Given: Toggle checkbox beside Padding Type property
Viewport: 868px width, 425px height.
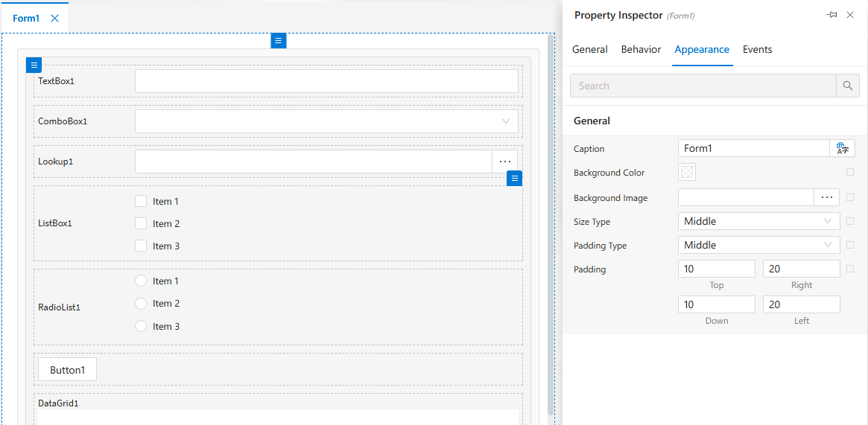Looking at the screenshot, I should click(x=849, y=245).
